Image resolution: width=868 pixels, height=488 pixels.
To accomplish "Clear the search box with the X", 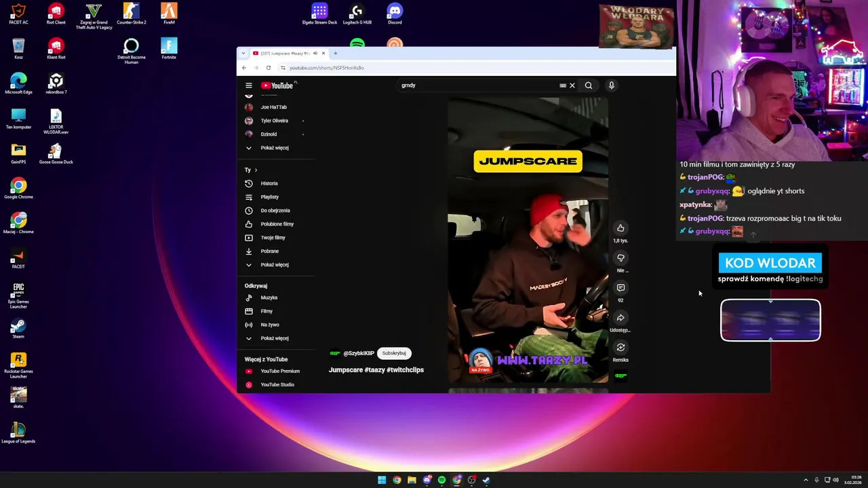I will pos(572,85).
